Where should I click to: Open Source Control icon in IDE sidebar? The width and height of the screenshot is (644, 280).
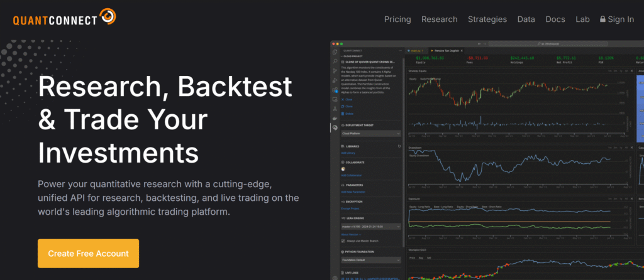tap(335, 71)
